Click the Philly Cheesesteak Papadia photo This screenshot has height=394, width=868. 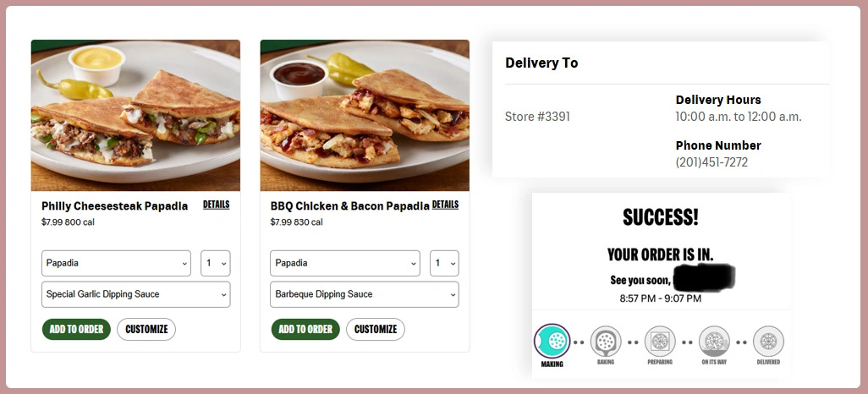[135, 115]
